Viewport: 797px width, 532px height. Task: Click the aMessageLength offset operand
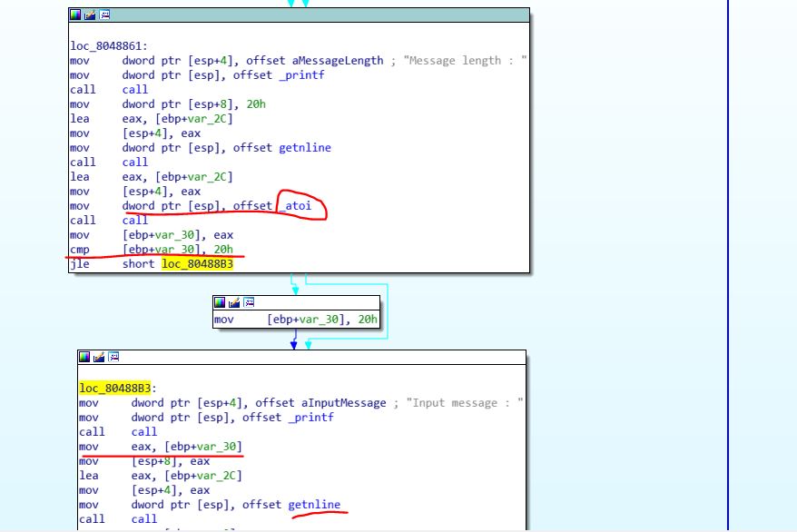click(338, 61)
